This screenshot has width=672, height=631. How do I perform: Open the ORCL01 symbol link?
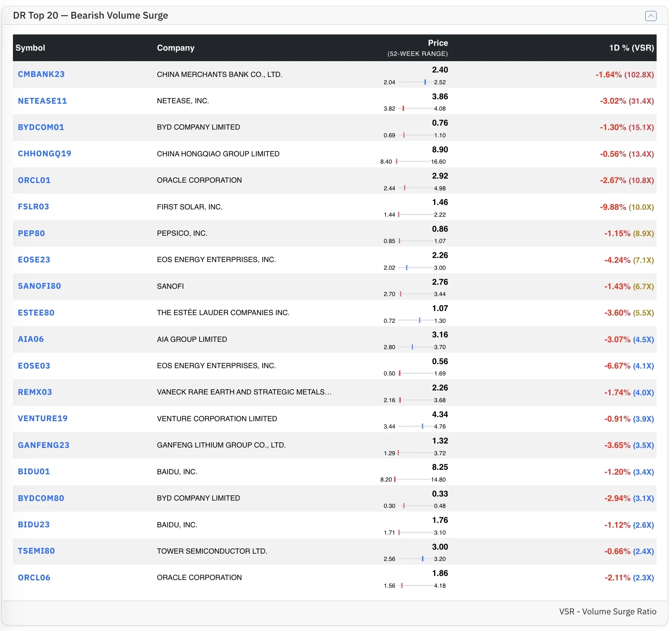(x=34, y=180)
